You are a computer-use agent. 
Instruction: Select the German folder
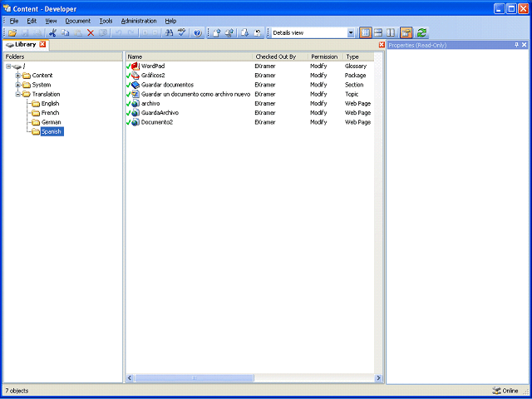pyautogui.click(x=52, y=122)
